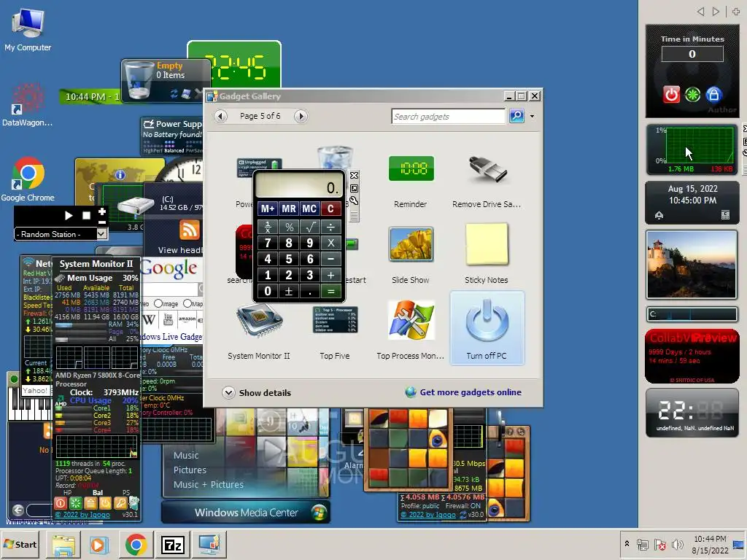747x560 pixels.
Task: Click the Search gadgets input field
Action: click(x=448, y=116)
